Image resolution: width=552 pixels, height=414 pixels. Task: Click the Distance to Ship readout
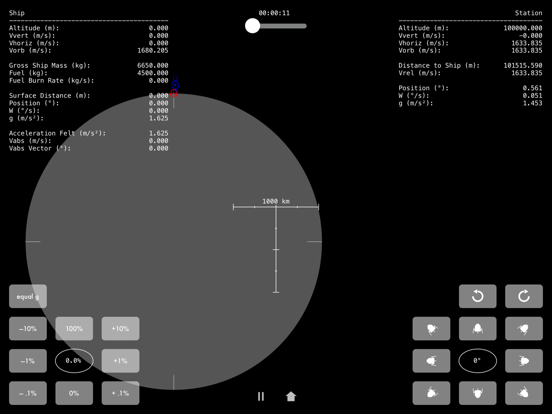pos(470,65)
